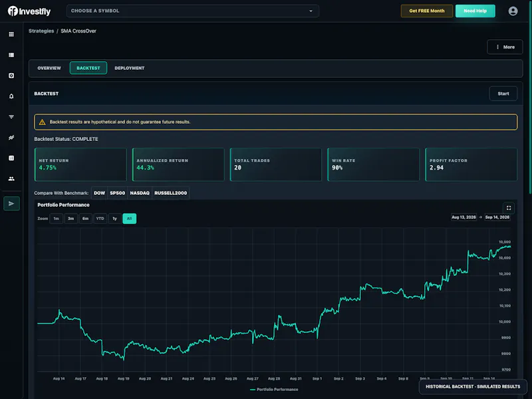Viewport: 532px width, 399px height.
Task: Click the warning triangle icon in banner
Action: (x=42, y=122)
